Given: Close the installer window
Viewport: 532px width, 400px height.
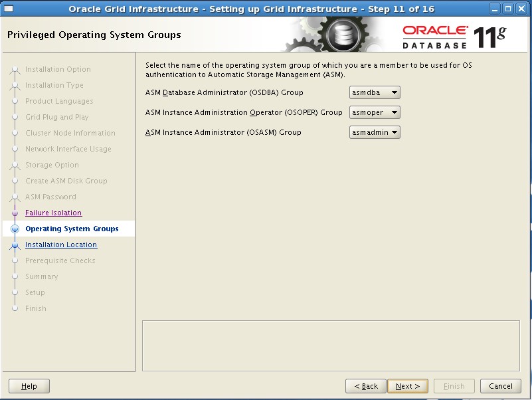Looking at the screenshot, I should tap(521, 9).
